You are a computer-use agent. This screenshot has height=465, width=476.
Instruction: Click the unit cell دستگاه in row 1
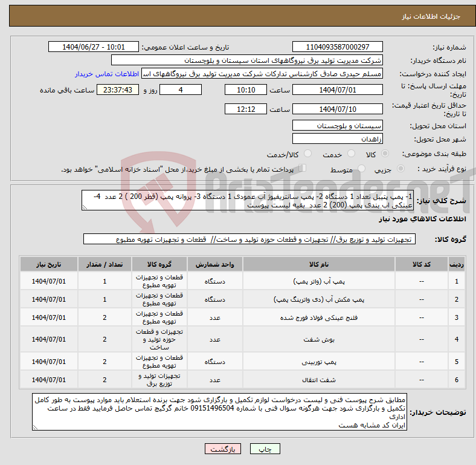[x=214, y=281]
